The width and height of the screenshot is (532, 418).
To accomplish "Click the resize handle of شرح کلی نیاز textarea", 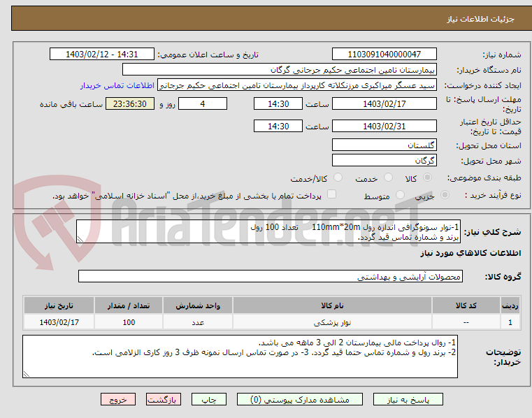I will point(80,239).
